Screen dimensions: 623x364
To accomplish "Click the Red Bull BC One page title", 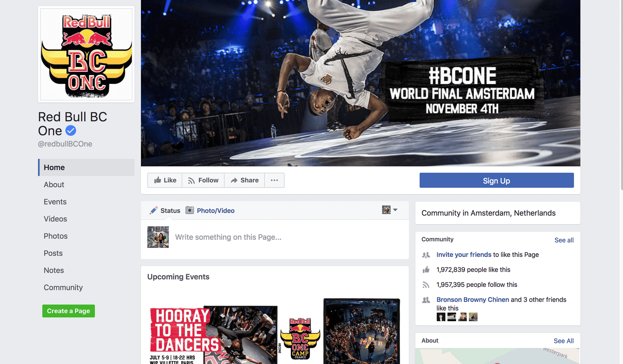I will click(x=72, y=124).
